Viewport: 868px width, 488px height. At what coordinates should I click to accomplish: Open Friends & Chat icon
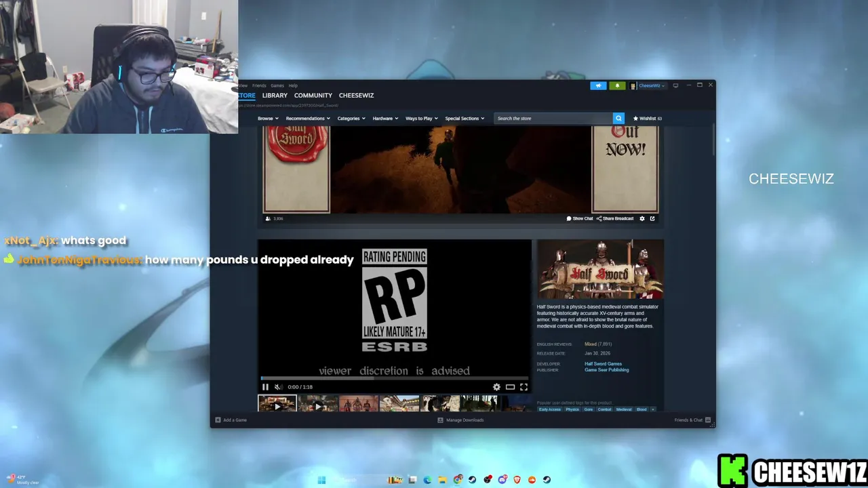click(x=708, y=420)
